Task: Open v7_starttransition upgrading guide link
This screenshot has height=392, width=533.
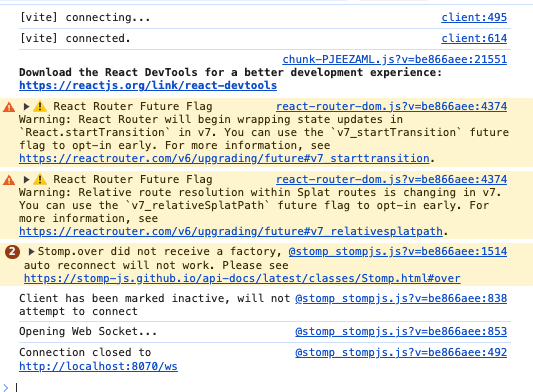Action: [224, 158]
